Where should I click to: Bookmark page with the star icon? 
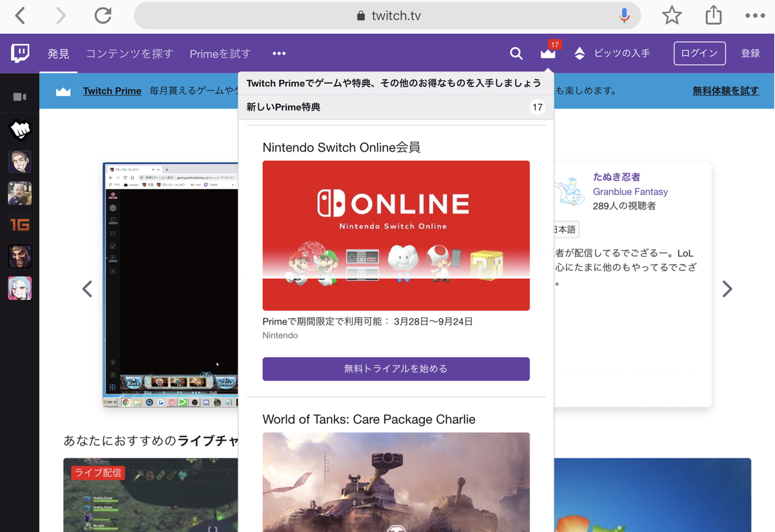(x=672, y=15)
